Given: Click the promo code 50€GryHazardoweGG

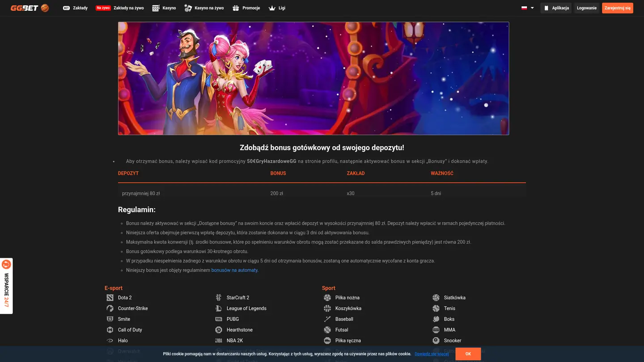Looking at the screenshot, I should coord(272,161).
